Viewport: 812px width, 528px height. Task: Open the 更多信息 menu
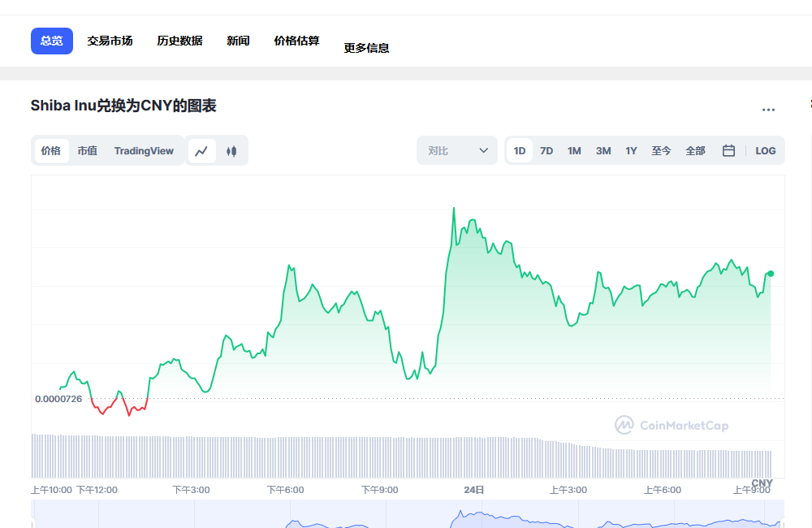pos(366,48)
